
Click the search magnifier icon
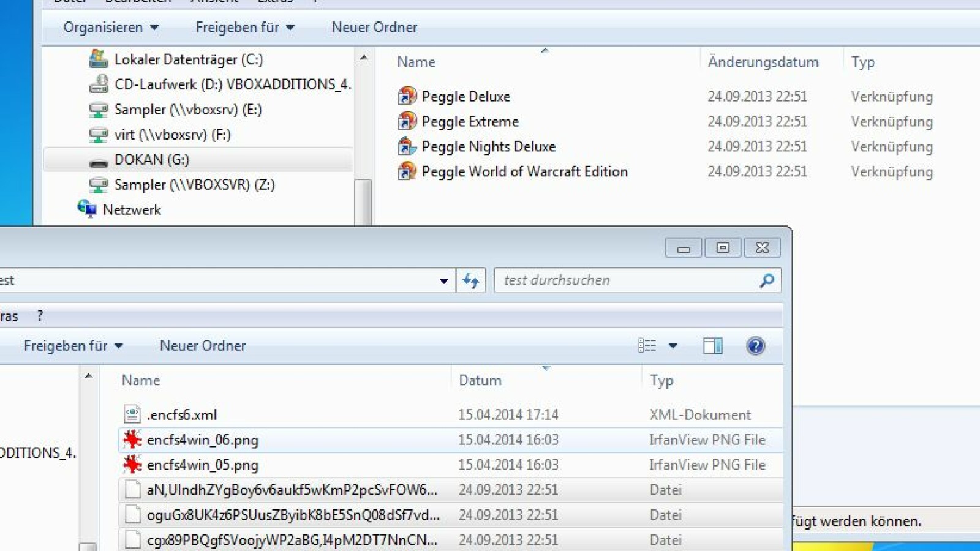(x=766, y=280)
